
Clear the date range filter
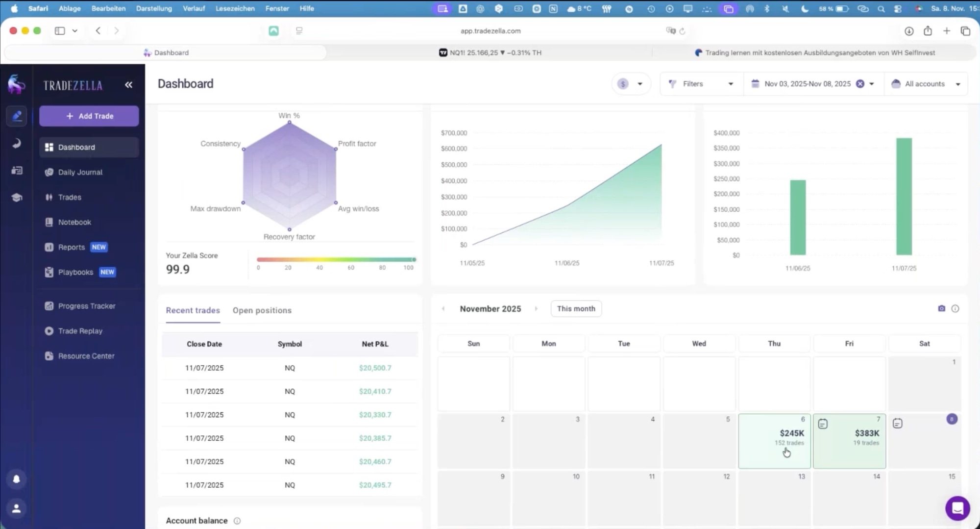(860, 84)
